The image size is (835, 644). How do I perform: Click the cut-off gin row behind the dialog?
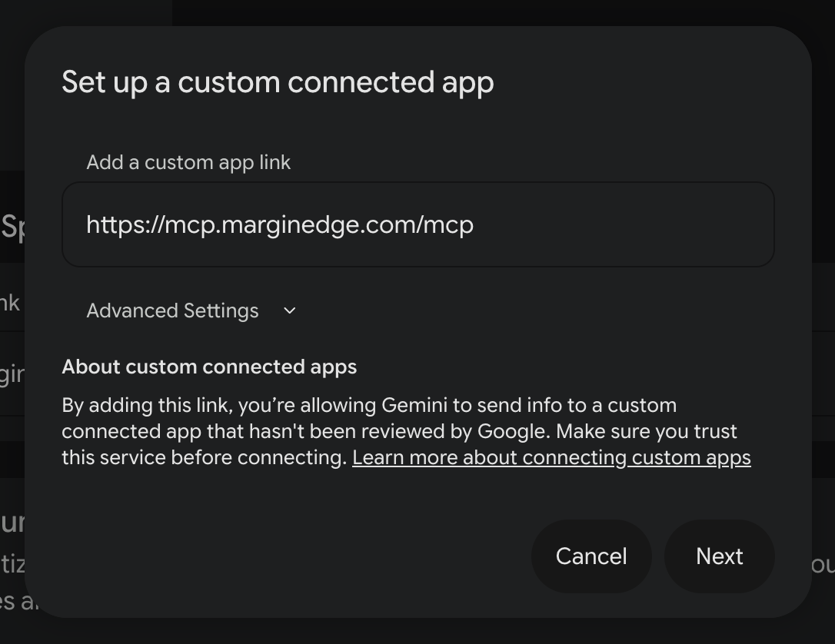12,375
